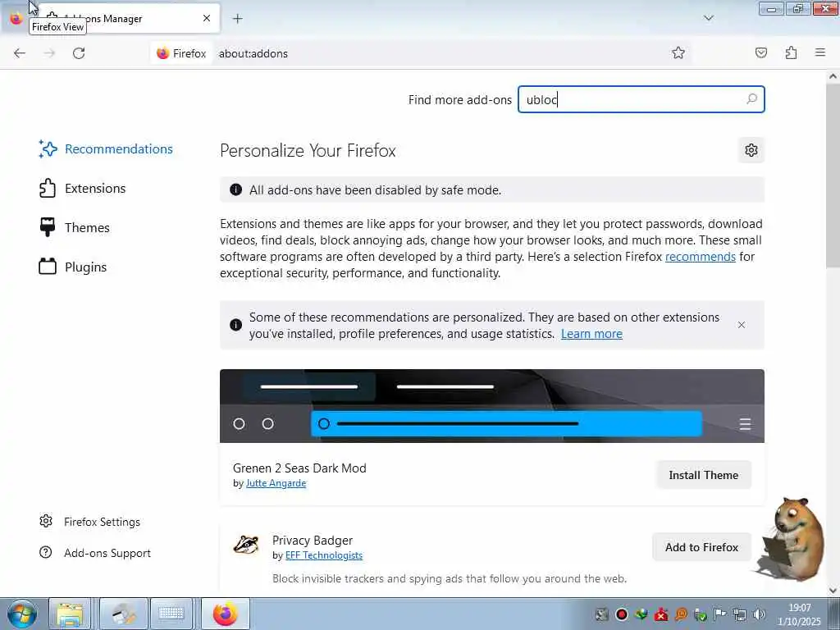Click the Firefox taskbar button

tap(225, 614)
